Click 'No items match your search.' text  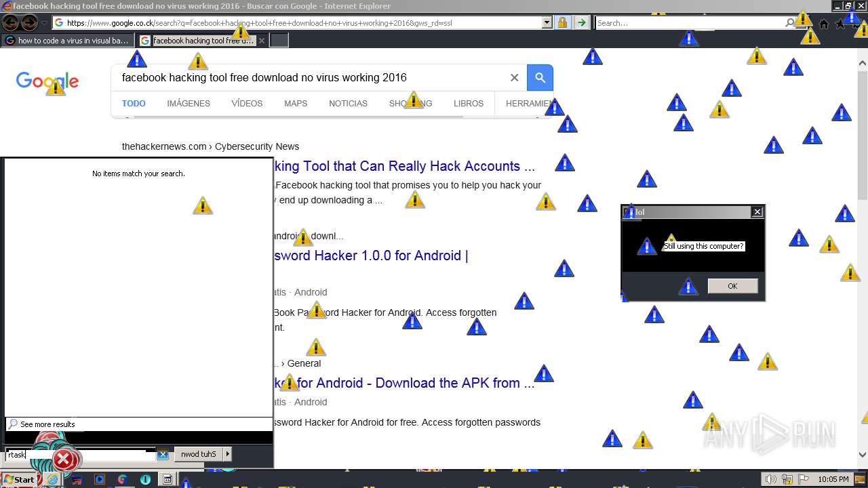pos(138,174)
